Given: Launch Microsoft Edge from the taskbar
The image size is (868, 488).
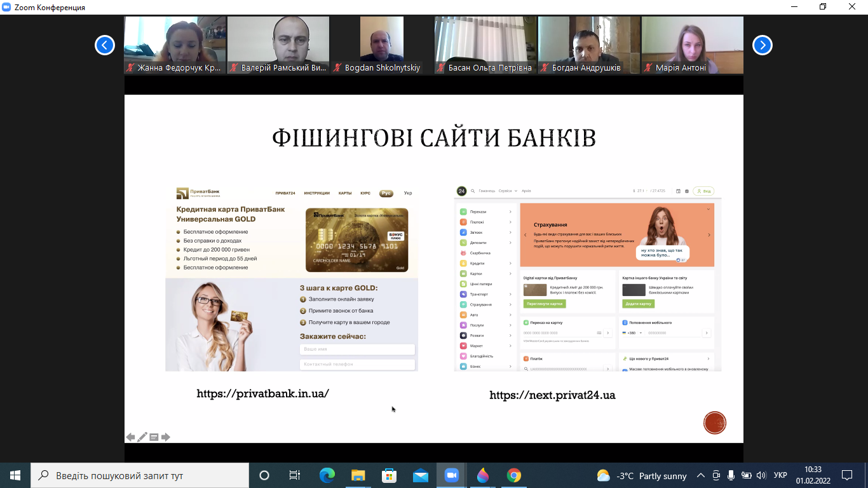Looking at the screenshot, I should (327, 475).
